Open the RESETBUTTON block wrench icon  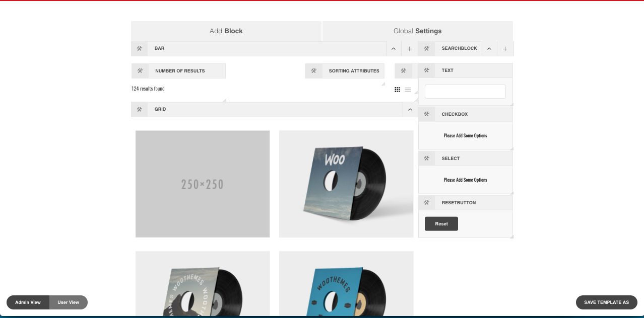(427, 203)
